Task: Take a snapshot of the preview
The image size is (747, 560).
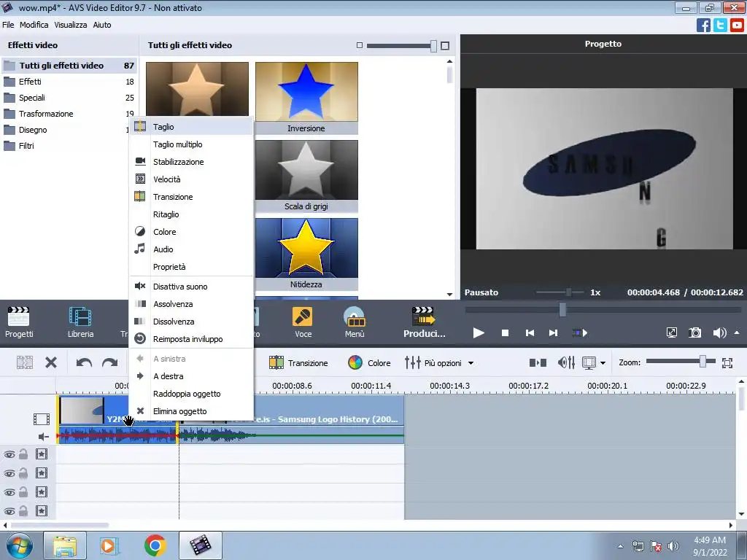Action: (695, 332)
